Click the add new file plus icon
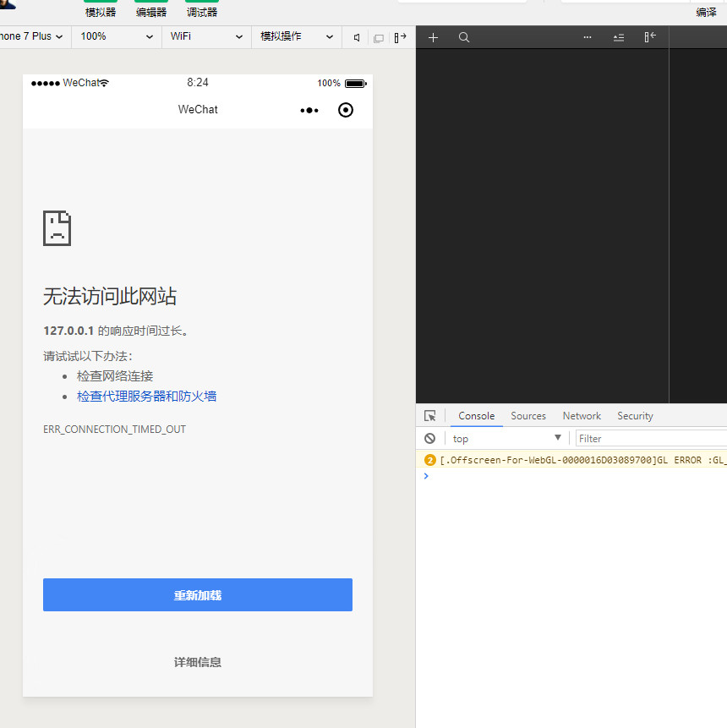 click(x=434, y=37)
